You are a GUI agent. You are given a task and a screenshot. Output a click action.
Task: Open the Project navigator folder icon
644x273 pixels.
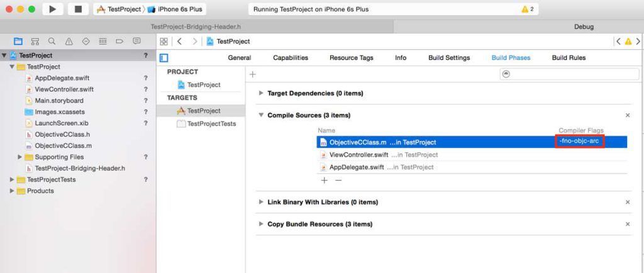18,41
